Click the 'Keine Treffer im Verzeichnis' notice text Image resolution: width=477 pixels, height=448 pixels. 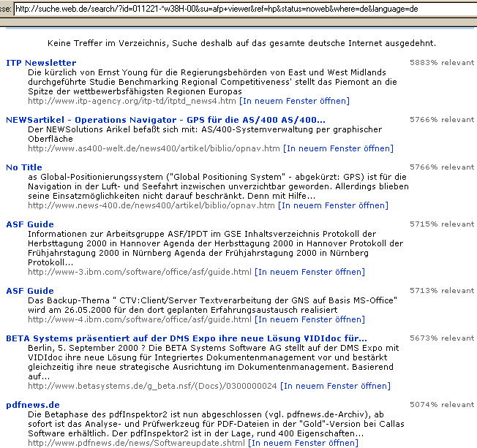pyautogui.click(x=241, y=43)
